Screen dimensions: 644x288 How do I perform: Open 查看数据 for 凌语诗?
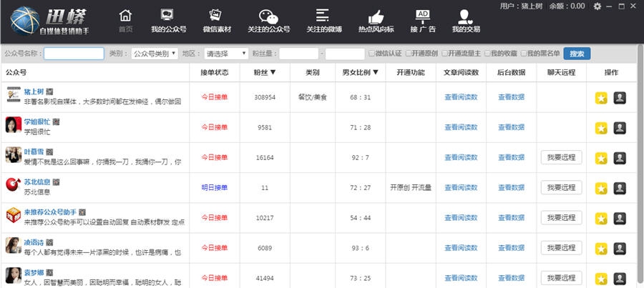point(512,248)
